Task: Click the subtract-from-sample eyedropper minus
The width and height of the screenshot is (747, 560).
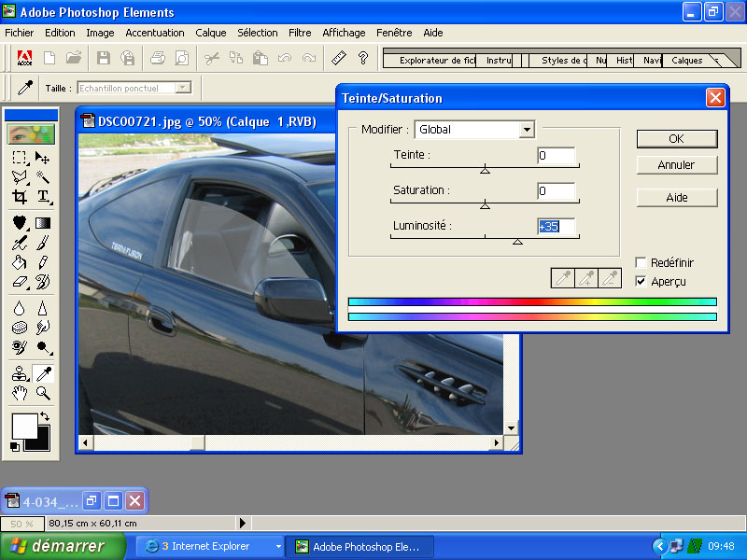Action: (610, 278)
